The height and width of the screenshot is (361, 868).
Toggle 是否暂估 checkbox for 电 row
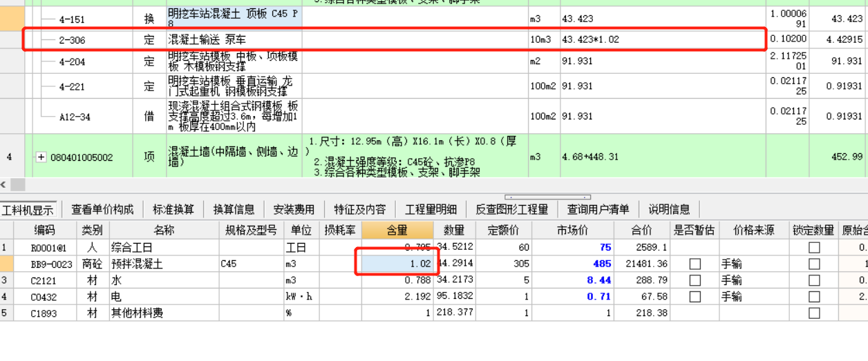coord(695,296)
